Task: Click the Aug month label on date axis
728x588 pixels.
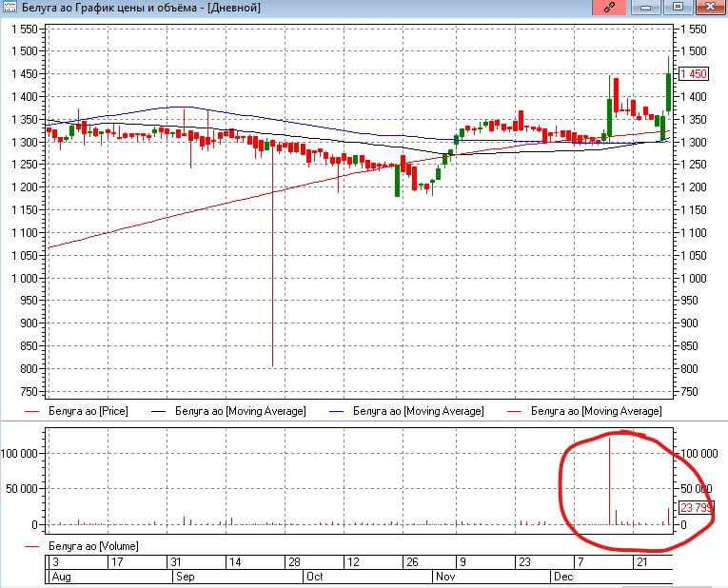Action: 62,577
